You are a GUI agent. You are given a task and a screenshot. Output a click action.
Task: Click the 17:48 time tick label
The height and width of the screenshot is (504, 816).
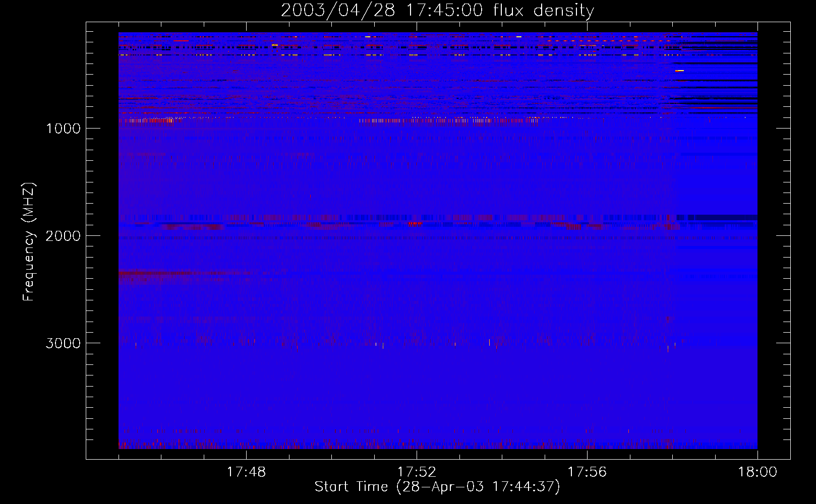tap(246, 472)
